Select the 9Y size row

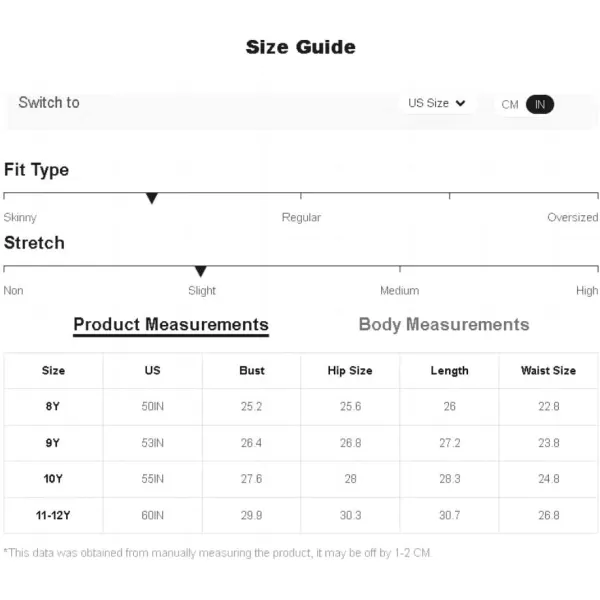tap(300, 443)
